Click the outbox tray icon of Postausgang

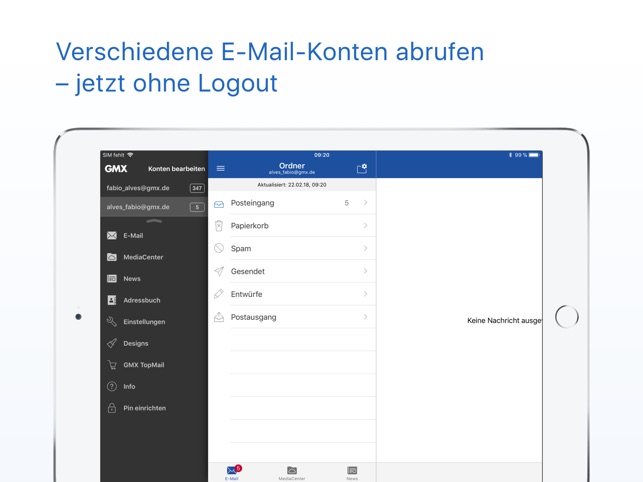tap(219, 317)
